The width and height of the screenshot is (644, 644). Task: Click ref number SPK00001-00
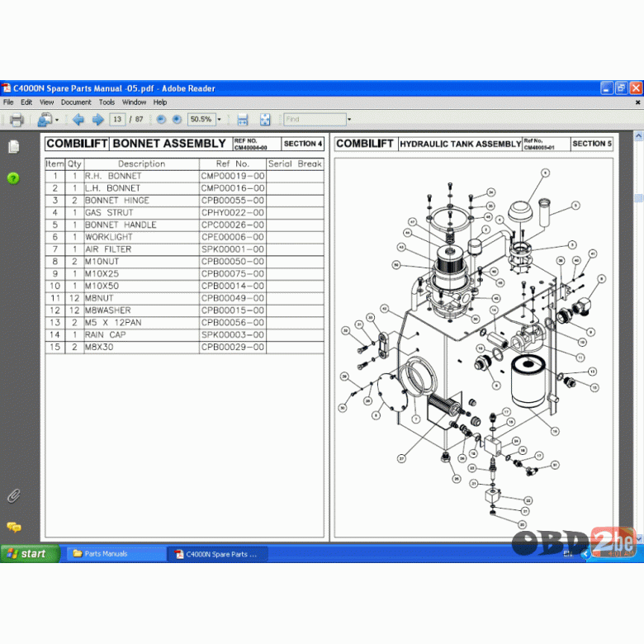click(x=233, y=249)
